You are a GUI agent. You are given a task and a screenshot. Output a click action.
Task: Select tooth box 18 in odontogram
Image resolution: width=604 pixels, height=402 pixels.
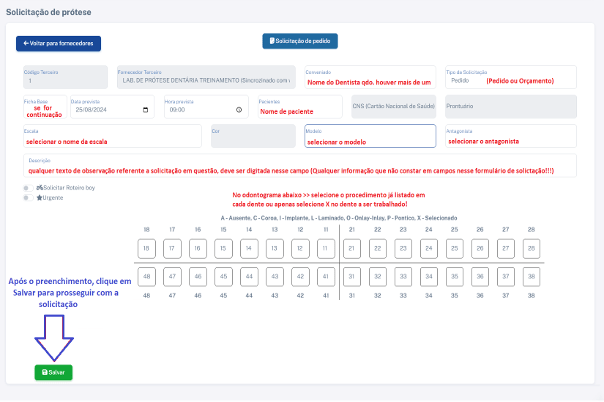146,249
